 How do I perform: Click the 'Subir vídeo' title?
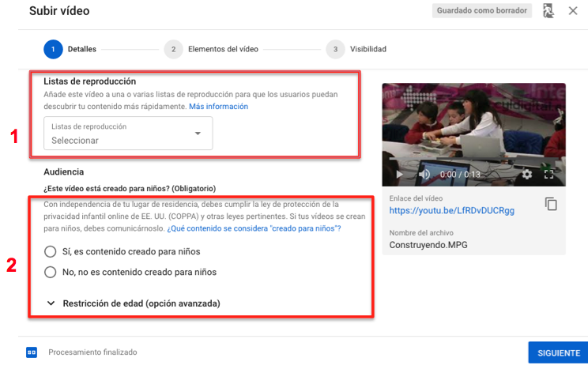pos(59,11)
